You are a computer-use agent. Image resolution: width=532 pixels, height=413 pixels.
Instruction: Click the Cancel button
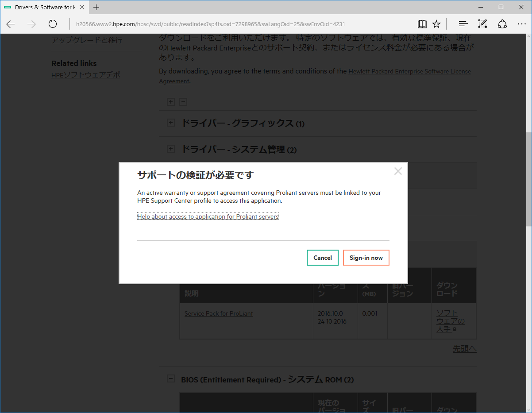[x=323, y=258]
